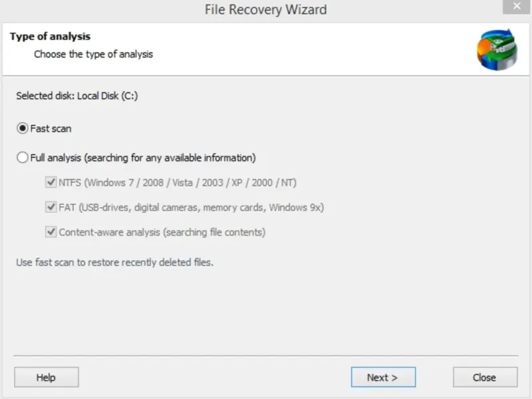Viewport: 532px width, 399px height.
Task: Close the wizard with the X icon
Action: coord(517,7)
